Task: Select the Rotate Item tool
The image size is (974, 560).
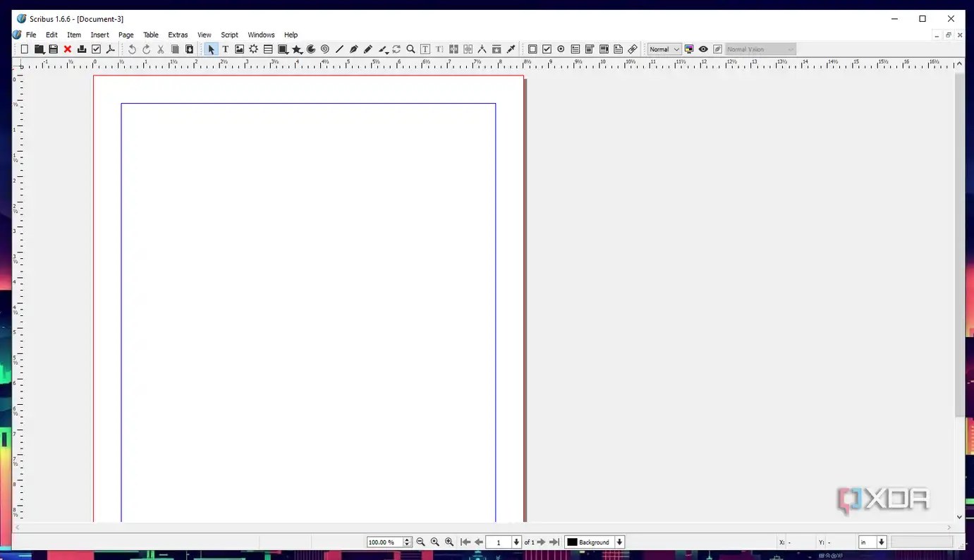Action: point(396,49)
